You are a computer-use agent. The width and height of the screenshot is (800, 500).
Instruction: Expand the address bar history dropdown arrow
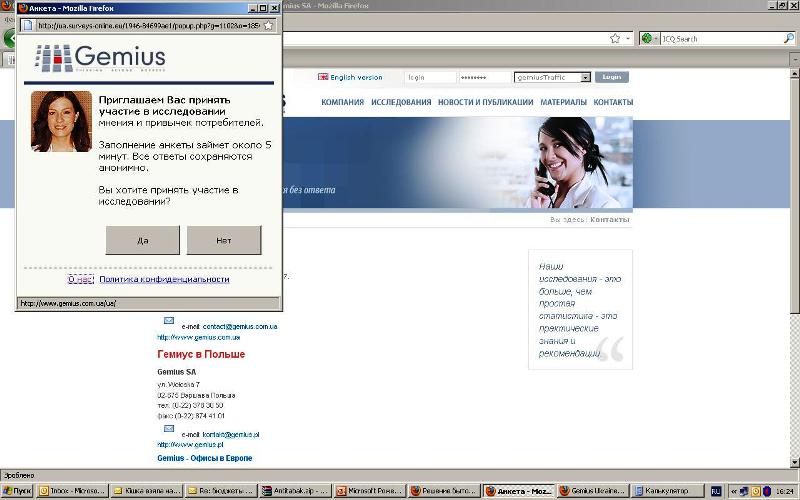point(628,38)
